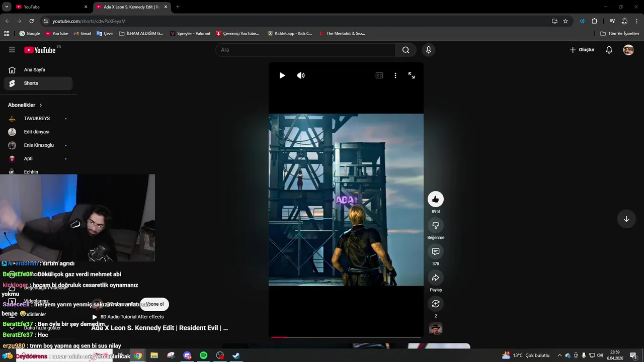Screen dimensions: 644x362
Task: Open YouTube notifications bell
Action: pyautogui.click(x=609, y=50)
